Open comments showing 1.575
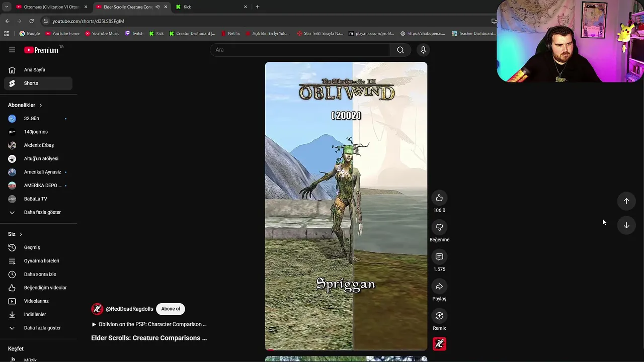Image resolution: width=644 pixels, height=362 pixels. pos(439,257)
